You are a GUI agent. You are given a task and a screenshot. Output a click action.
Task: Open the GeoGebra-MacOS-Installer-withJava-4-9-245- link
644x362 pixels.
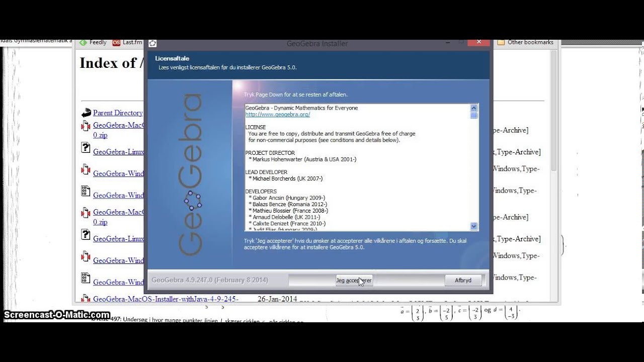click(166, 299)
